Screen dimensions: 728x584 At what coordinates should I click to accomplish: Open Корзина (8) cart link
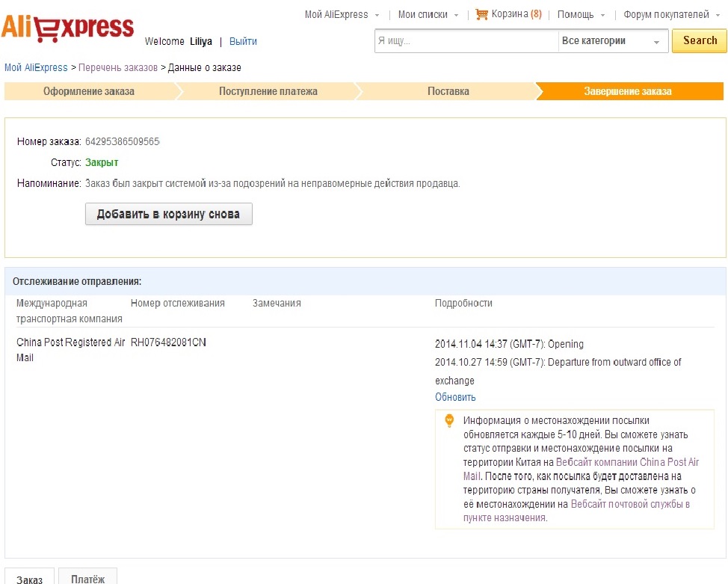pyautogui.click(x=516, y=14)
